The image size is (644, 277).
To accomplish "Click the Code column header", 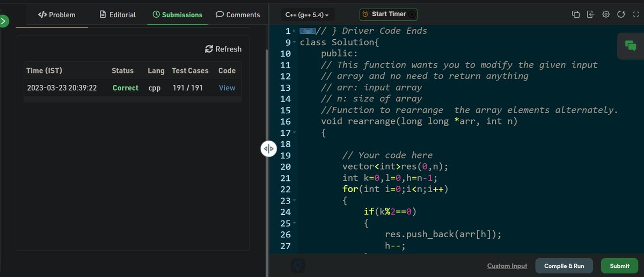I will [x=227, y=71].
